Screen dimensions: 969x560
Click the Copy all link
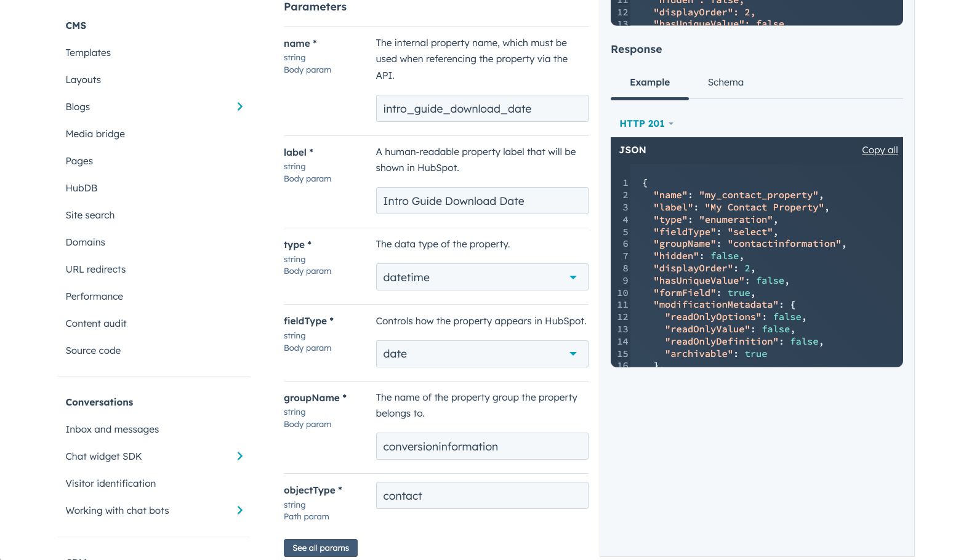pos(880,150)
